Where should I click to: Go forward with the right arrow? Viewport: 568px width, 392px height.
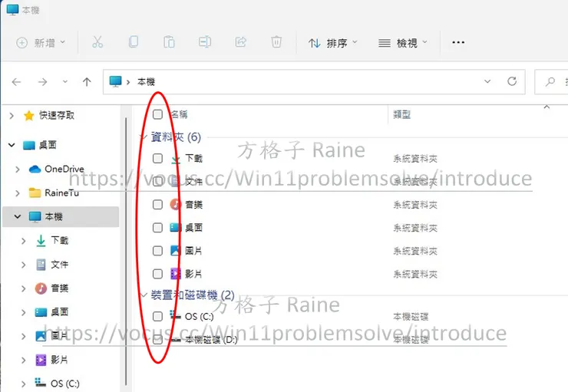coord(42,82)
